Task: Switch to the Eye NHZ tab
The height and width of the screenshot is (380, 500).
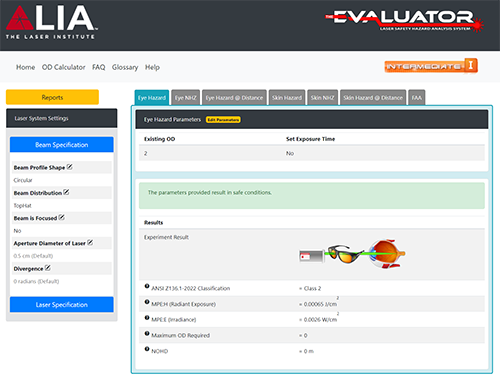Action: pyautogui.click(x=186, y=98)
